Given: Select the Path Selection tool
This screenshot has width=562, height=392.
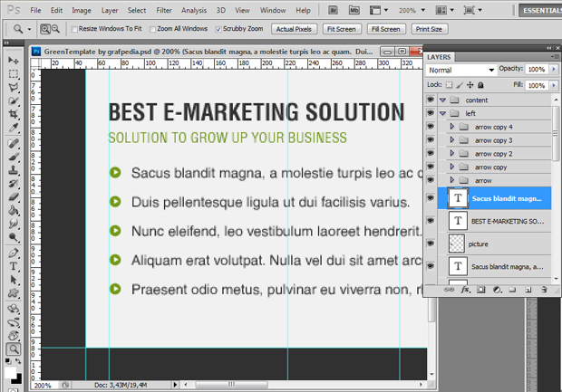Looking at the screenshot, I should 14,280.
